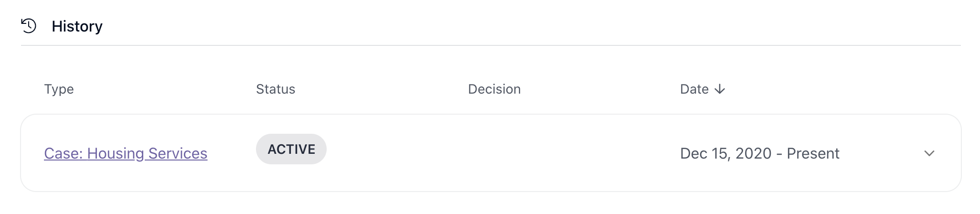Image resolution: width=980 pixels, height=214 pixels.
Task: Click the Status column header
Action: (276, 89)
